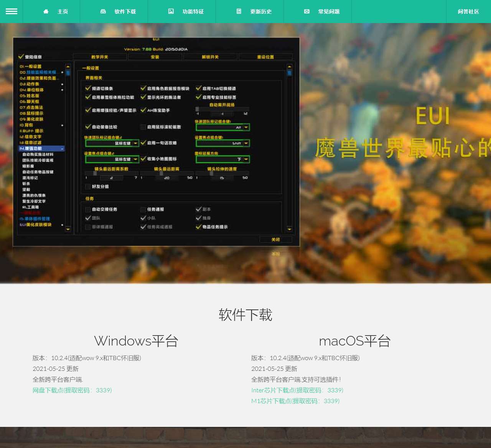Viewport: 491px width, 448px height.
Task: Check the 好友分组 box
Action: (88, 187)
